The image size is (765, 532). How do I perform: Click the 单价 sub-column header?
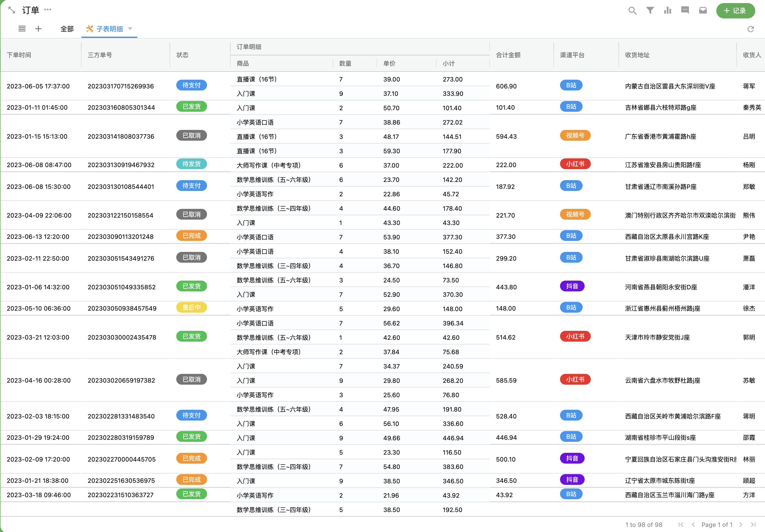389,63
